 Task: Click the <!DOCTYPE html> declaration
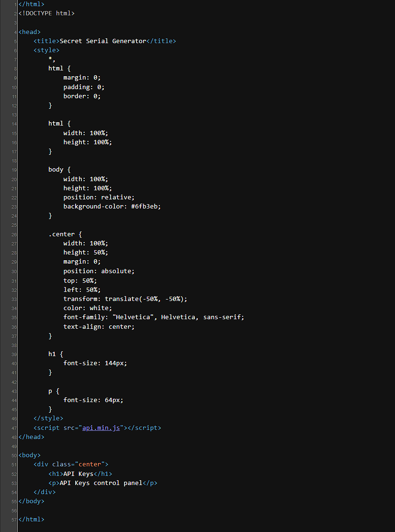[x=46, y=13]
